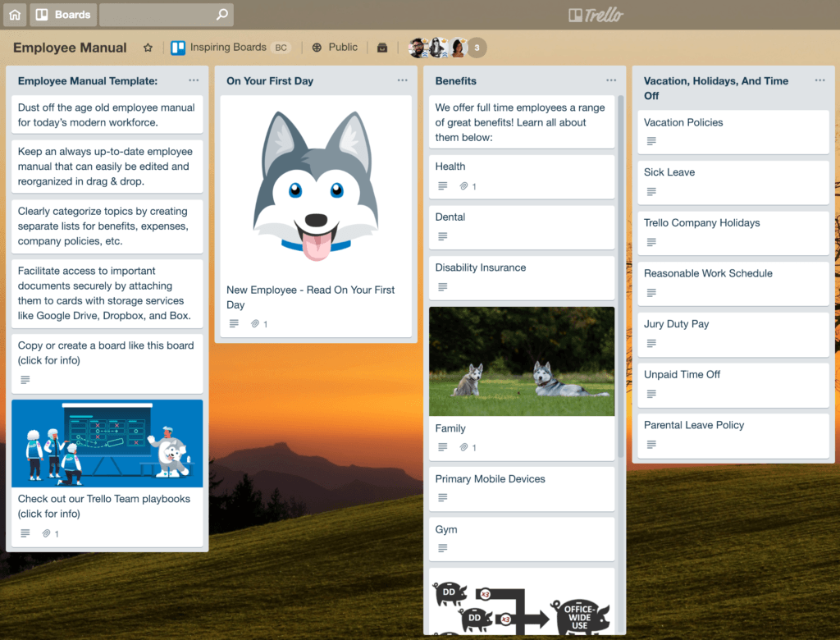Click the Trello Team playbooks cover image
The image size is (840, 640).
(107, 443)
